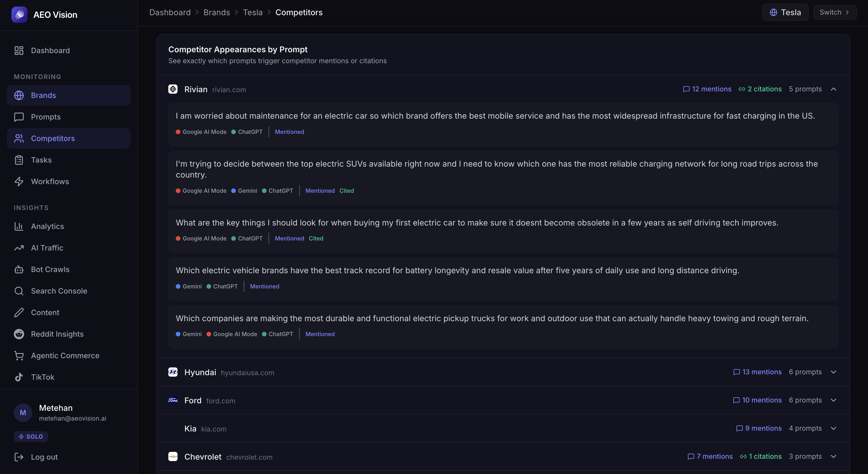Click the SOLO plan badge
Viewport: 868px width, 474px height.
tap(31, 437)
